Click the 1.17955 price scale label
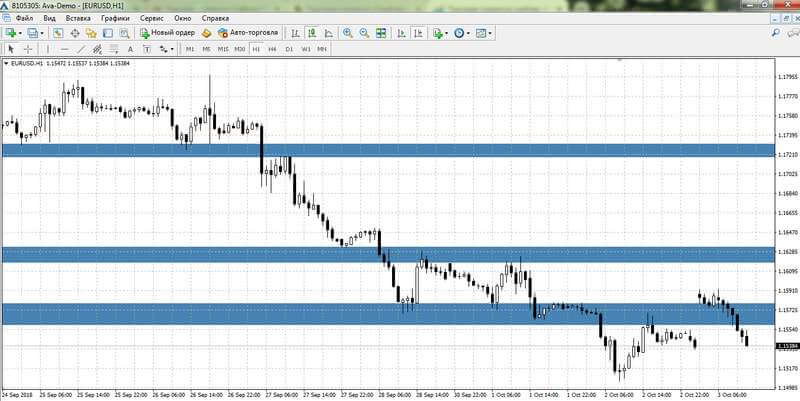The image size is (800, 401). [788, 77]
